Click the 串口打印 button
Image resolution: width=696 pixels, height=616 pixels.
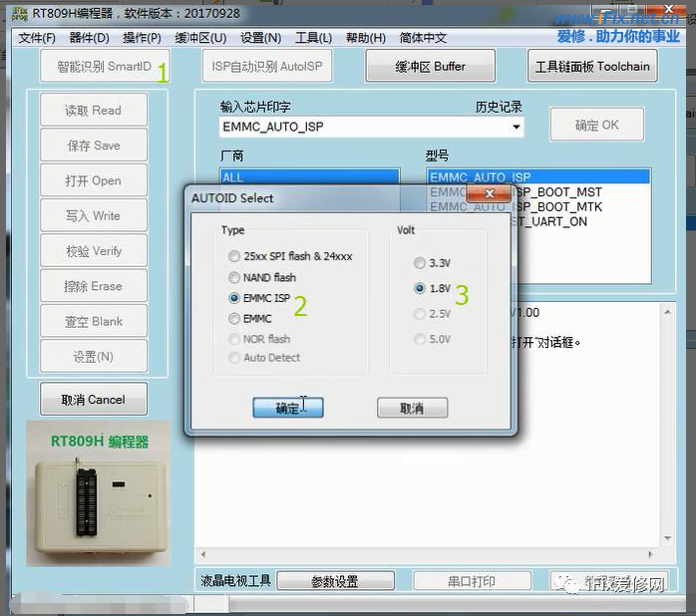pos(472,580)
